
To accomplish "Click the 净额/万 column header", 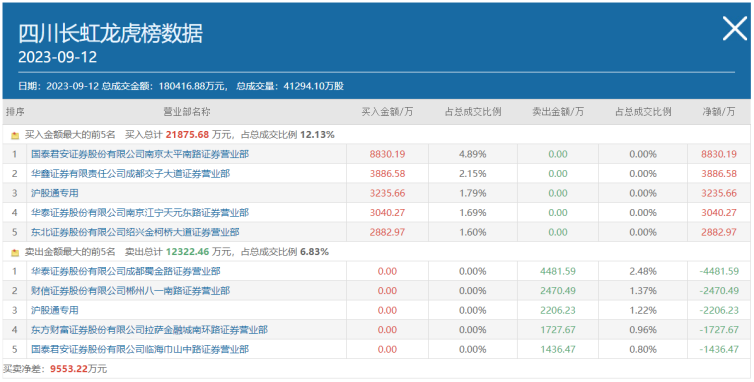I will point(719,112).
